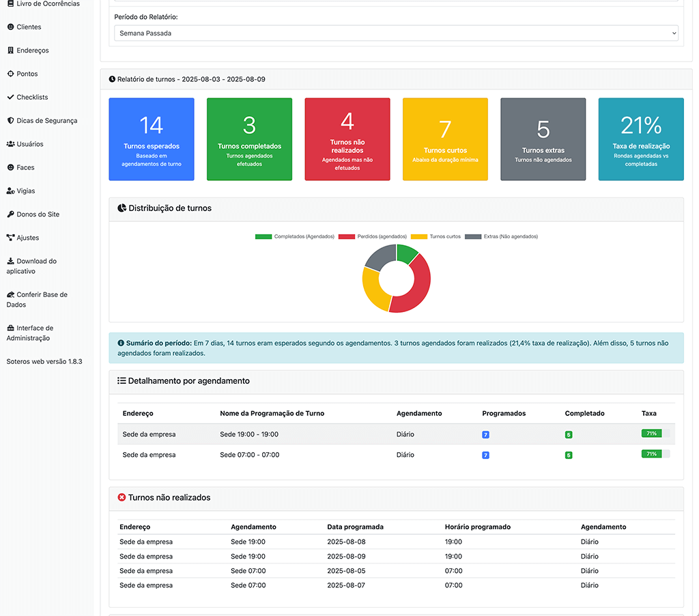This screenshot has width=699, height=616.
Task: Click the Usuários group icon
Action: (x=10, y=144)
